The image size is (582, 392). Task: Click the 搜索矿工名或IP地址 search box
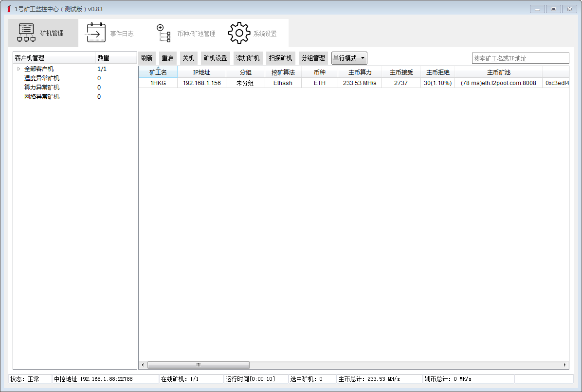click(x=520, y=58)
